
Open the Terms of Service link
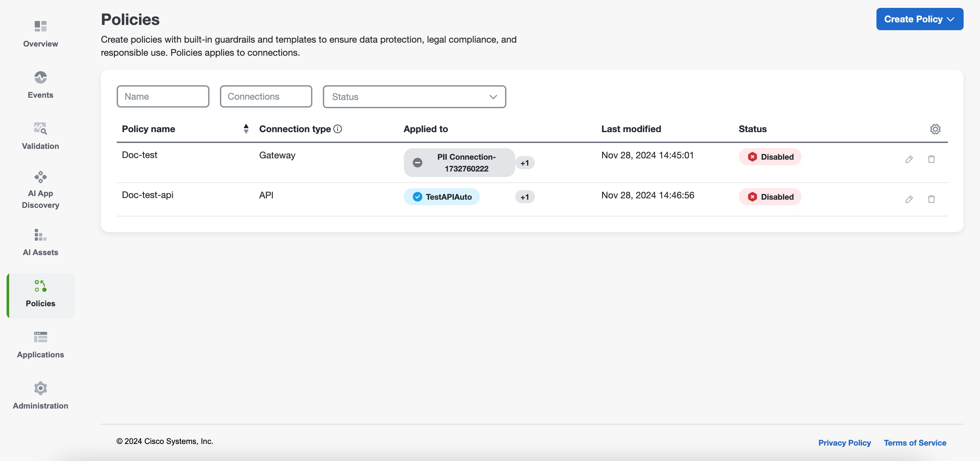(x=914, y=443)
